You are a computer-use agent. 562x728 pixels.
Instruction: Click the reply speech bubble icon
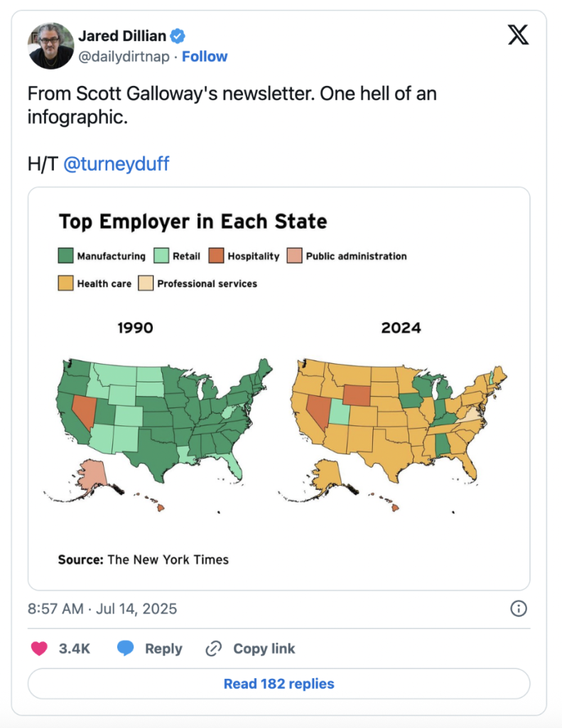click(x=126, y=648)
